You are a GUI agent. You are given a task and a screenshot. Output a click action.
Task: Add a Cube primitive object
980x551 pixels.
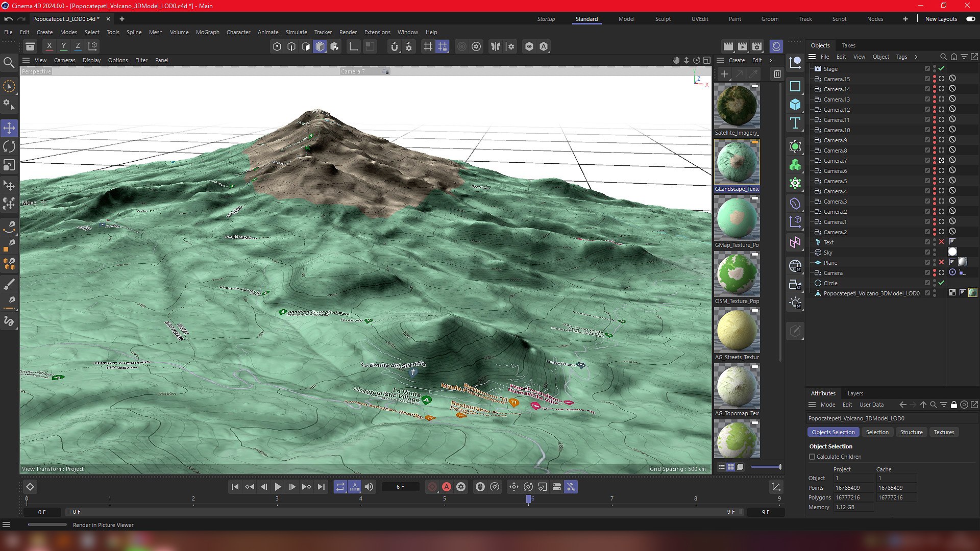pyautogui.click(x=795, y=105)
